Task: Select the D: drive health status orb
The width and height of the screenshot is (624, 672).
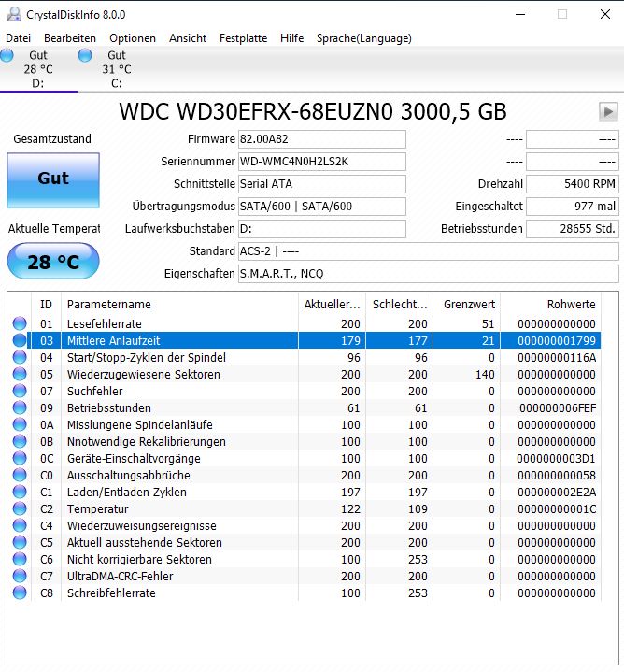Action: [x=7, y=55]
